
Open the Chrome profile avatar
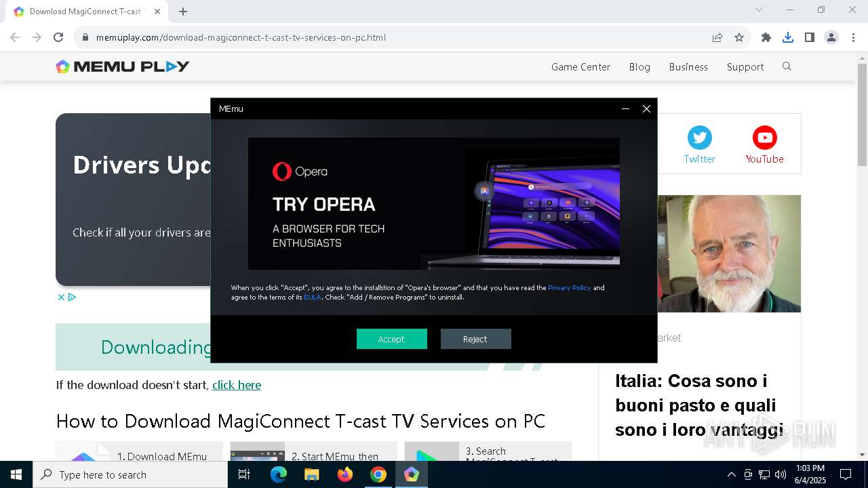(831, 37)
